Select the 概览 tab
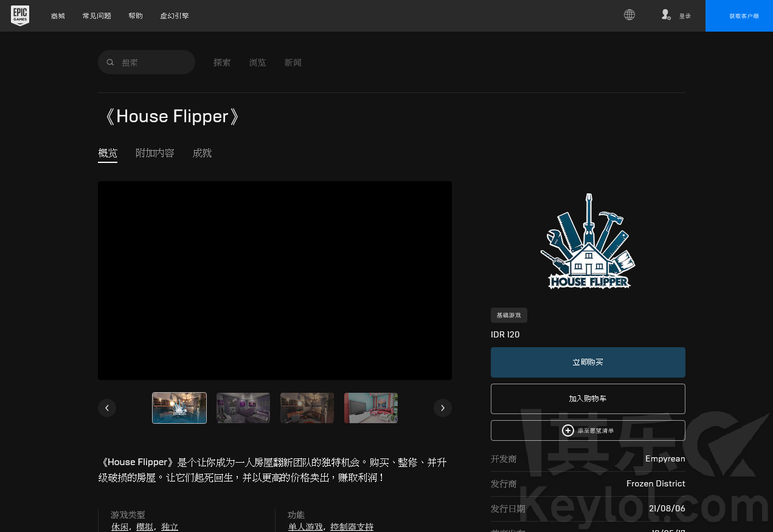This screenshot has height=532, width=773. coord(108,153)
